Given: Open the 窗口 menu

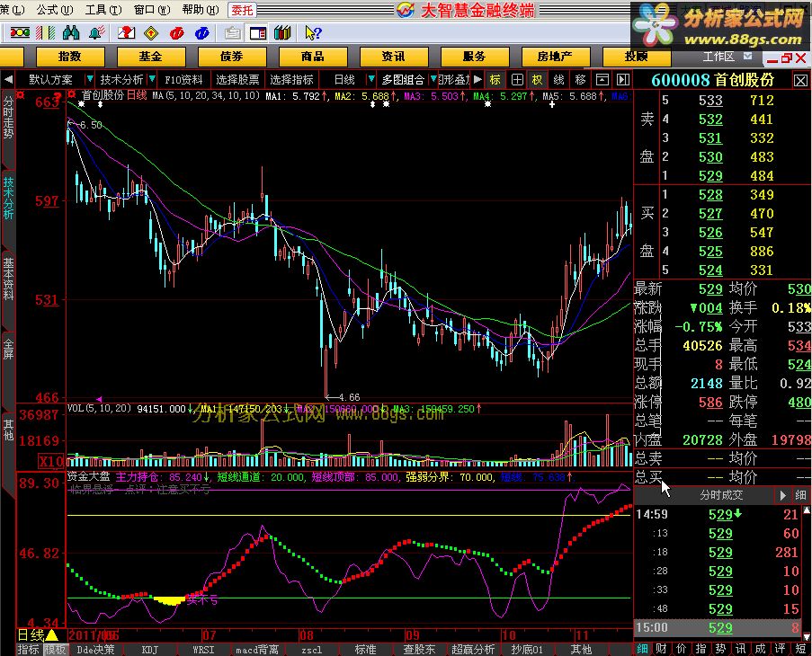Looking at the screenshot, I should click(152, 9).
